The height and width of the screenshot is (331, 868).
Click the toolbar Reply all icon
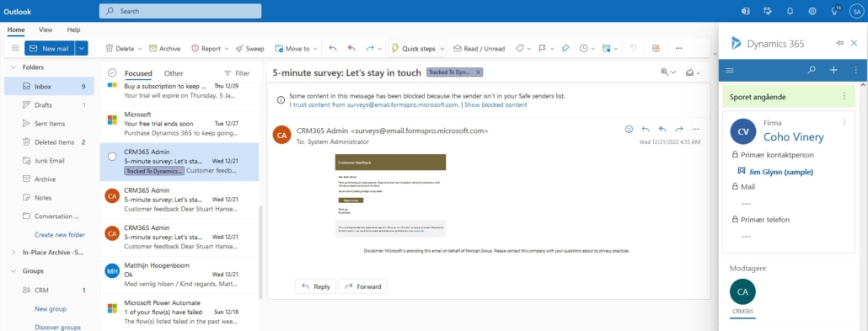351,48
